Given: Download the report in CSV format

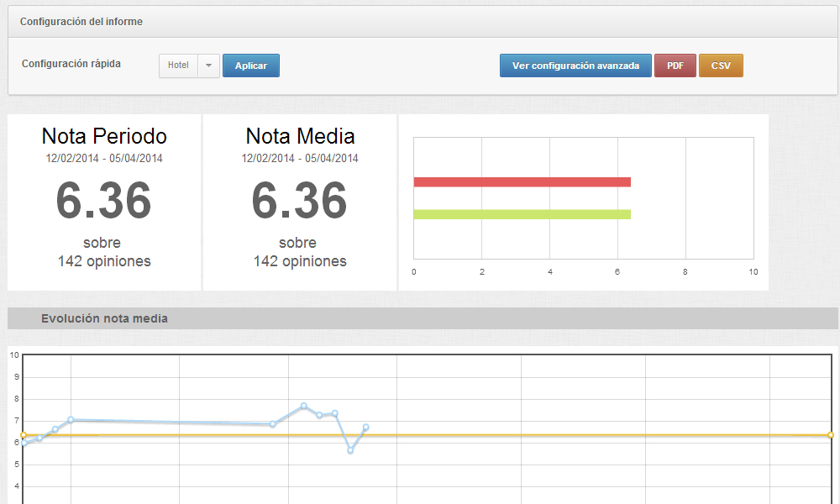Looking at the screenshot, I should [721, 65].
